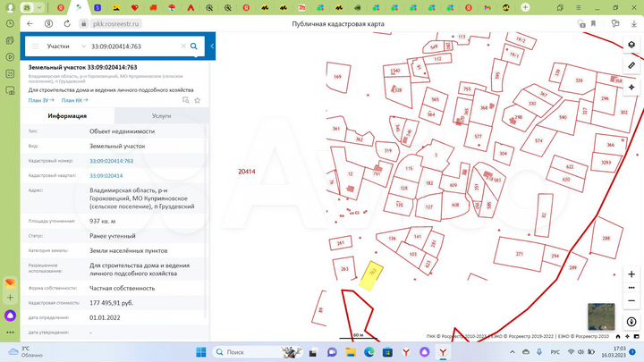
Task: Click the address bar pkk.rosreestr.ru
Action: pyautogui.click(x=116, y=24)
